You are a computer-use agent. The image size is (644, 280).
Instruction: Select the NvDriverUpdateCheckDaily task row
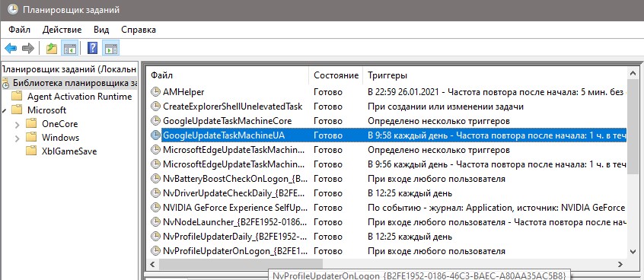click(x=234, y=193)
